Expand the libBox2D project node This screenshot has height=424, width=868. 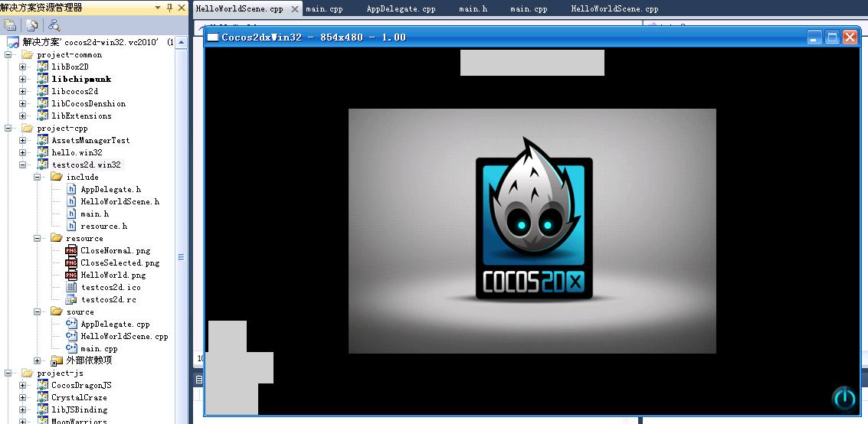(23, 67)
